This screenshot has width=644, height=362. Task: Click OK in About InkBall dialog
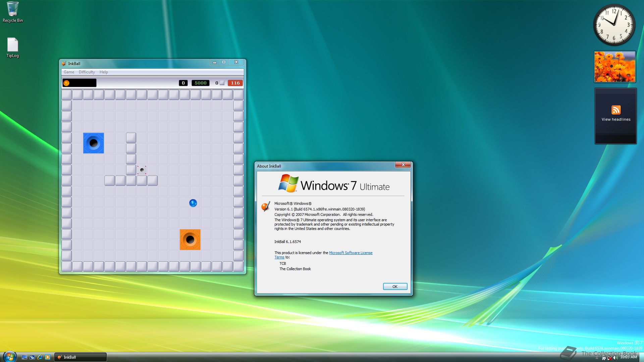click(x=395, y=287)
